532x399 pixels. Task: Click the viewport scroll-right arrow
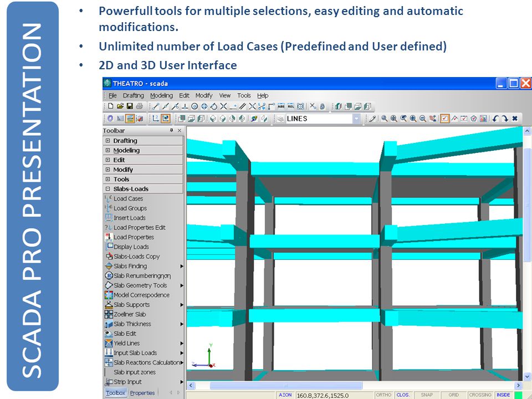(518, 386)
